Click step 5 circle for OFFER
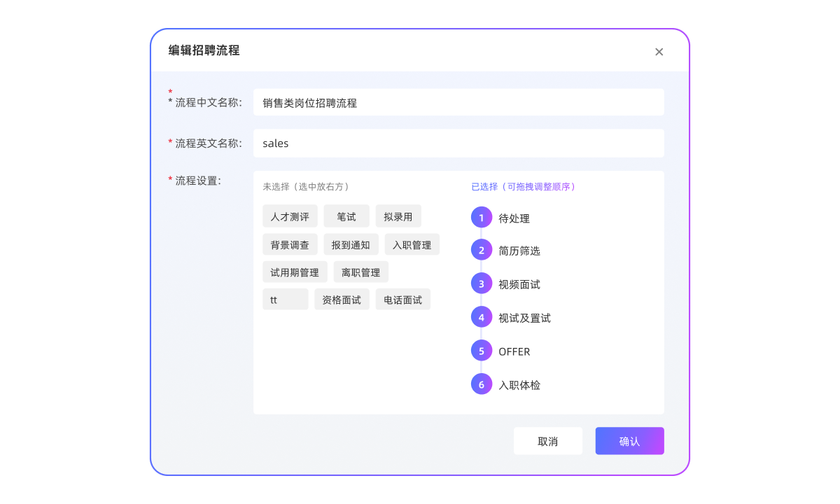The height and width of the screenshot is (504, 840). (482, 351)
